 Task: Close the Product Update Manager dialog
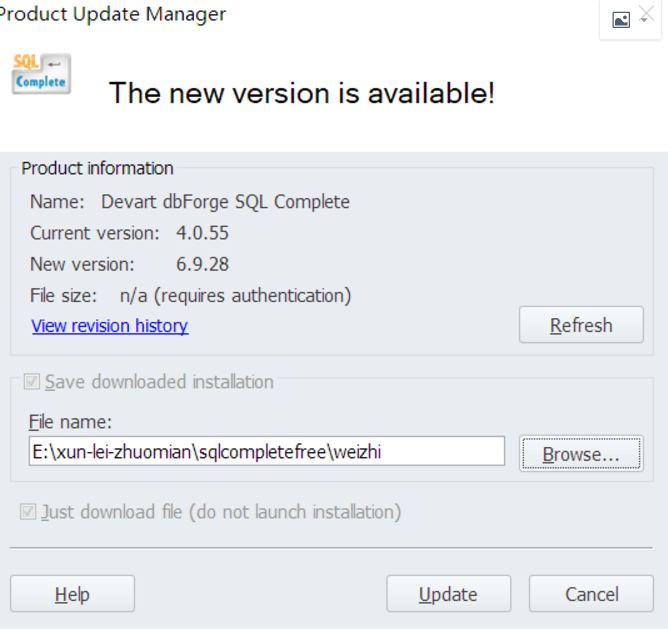pyautogui.click(x=647, y=14)
